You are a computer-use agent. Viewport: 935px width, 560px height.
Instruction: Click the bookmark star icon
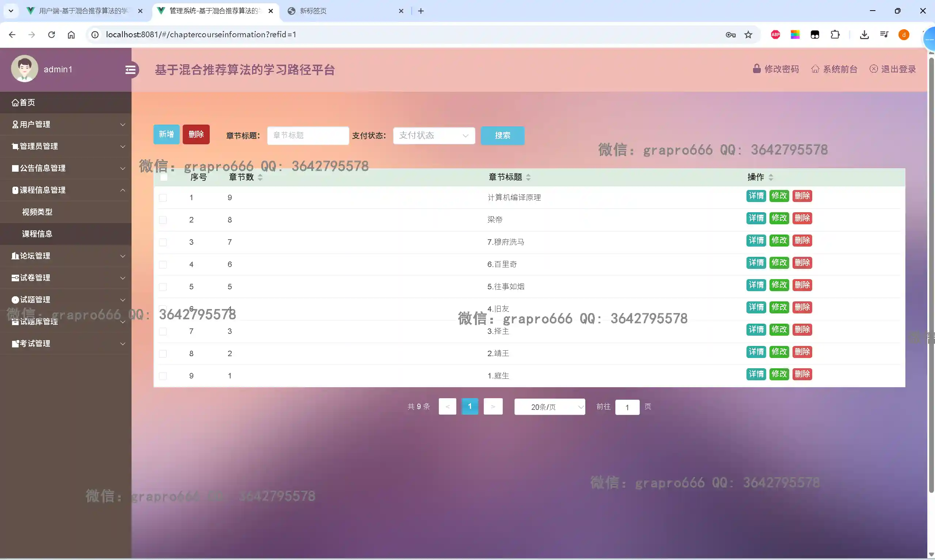click(748, 35)
